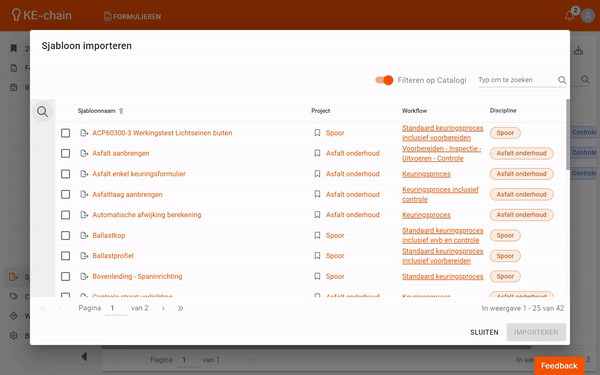Click the bookmark icon next to Ballastkop's project
The height and width of the screenshot is (375, 600).
pos(317,235)
